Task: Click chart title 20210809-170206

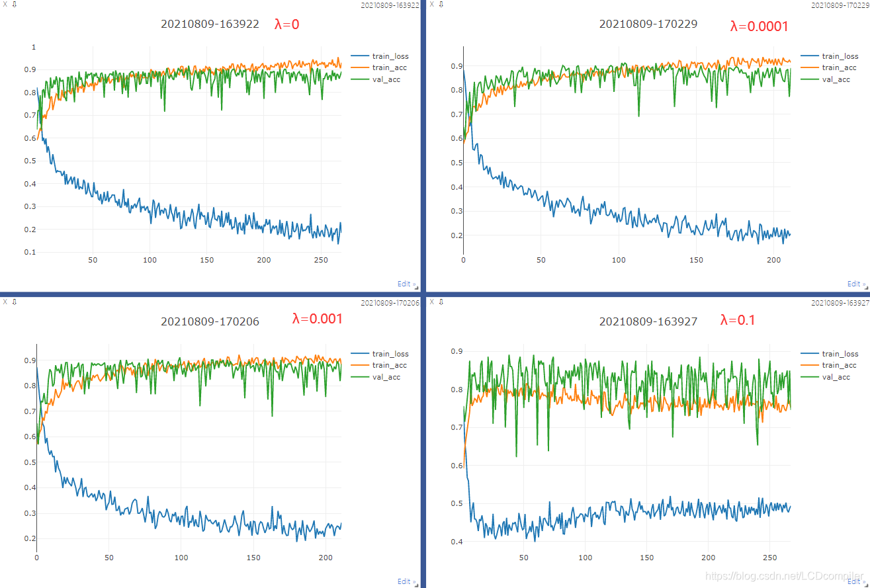Action: pyautogui.click(x=210, y=322)
